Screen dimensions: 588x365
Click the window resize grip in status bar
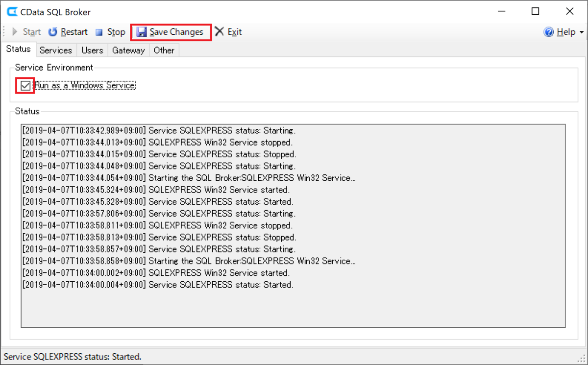click(x=582, y=359)
